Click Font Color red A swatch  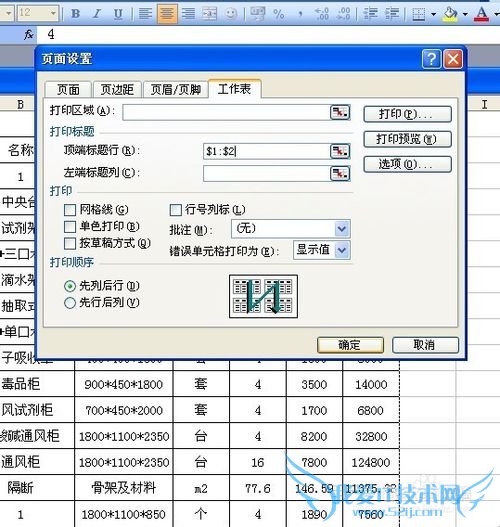482,14
